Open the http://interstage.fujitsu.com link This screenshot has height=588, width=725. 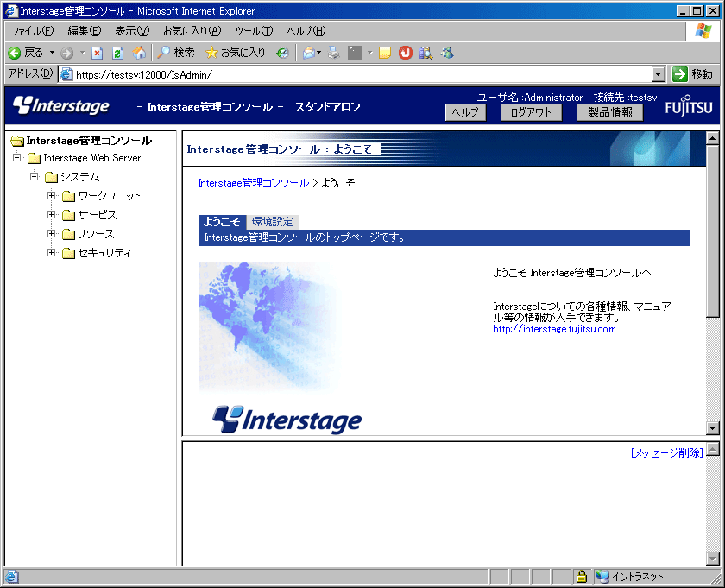(x=554, y=329)
